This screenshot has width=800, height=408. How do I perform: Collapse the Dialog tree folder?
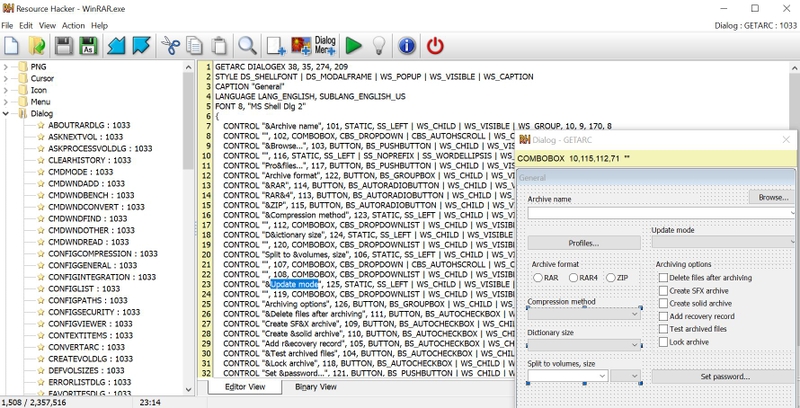coord(6,114)
